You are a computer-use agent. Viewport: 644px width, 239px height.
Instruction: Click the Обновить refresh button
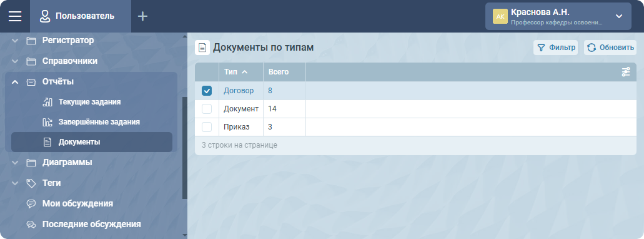pyautogui.click(x=610, y=48)
